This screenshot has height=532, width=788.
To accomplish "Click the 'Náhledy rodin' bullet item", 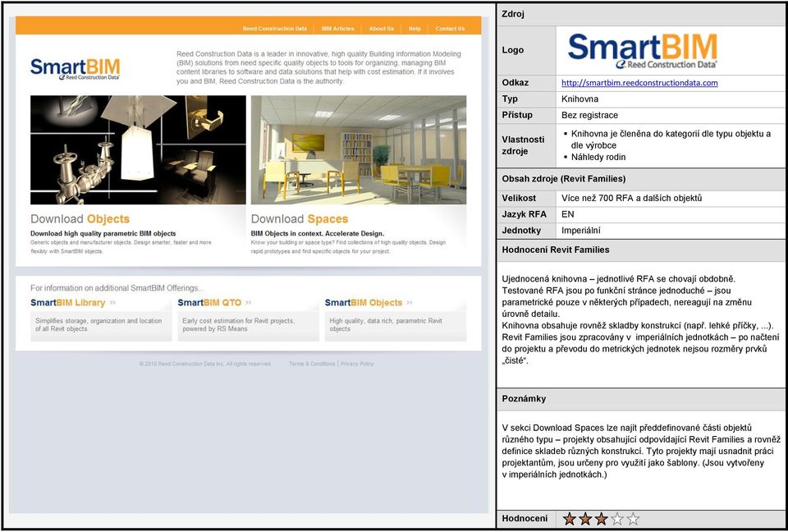I will (x=598, y=157).
